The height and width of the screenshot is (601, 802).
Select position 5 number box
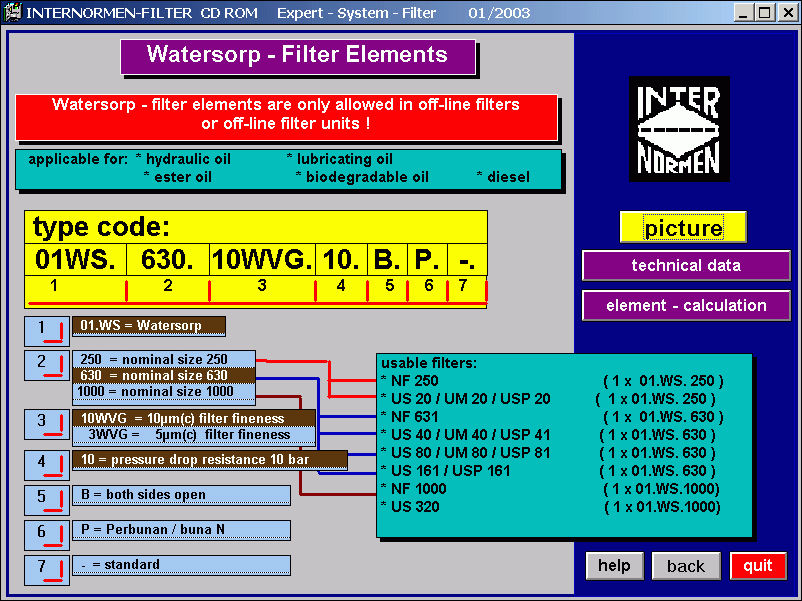(47, 500)
